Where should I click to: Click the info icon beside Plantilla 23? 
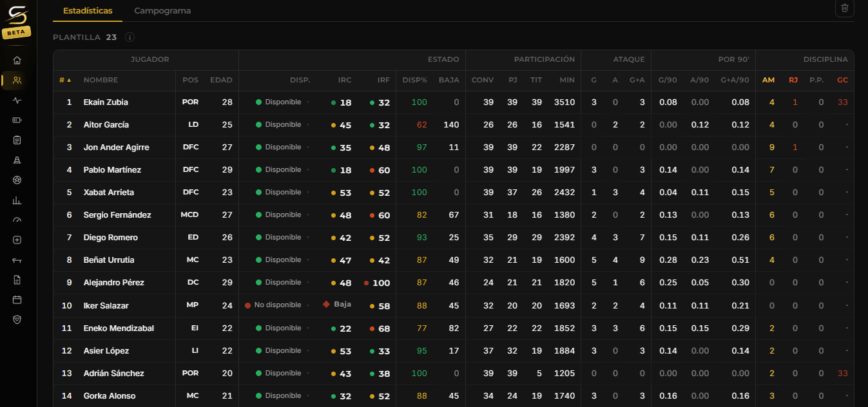pos(130,37)
